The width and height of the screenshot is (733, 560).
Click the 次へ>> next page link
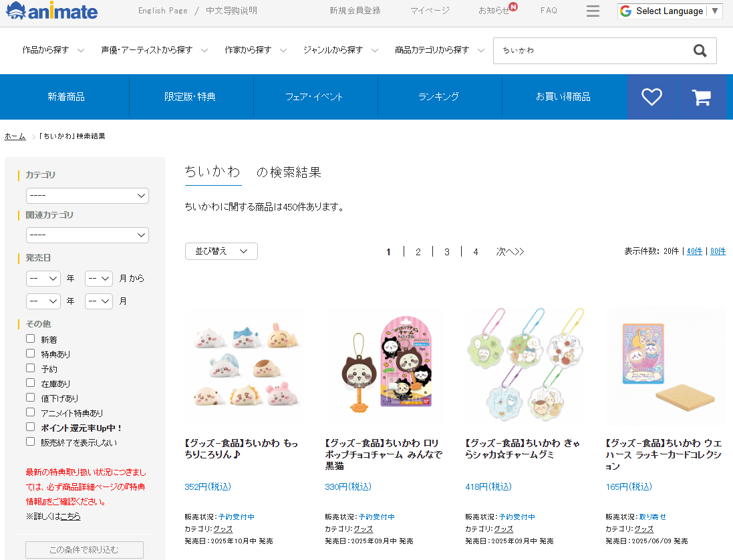510,252
